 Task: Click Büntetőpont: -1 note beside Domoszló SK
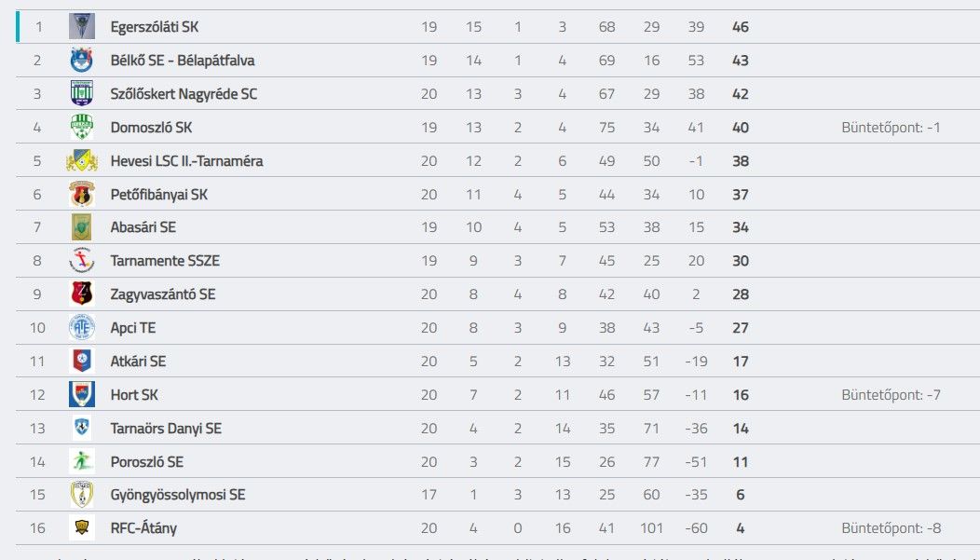[x=891, y=128]
